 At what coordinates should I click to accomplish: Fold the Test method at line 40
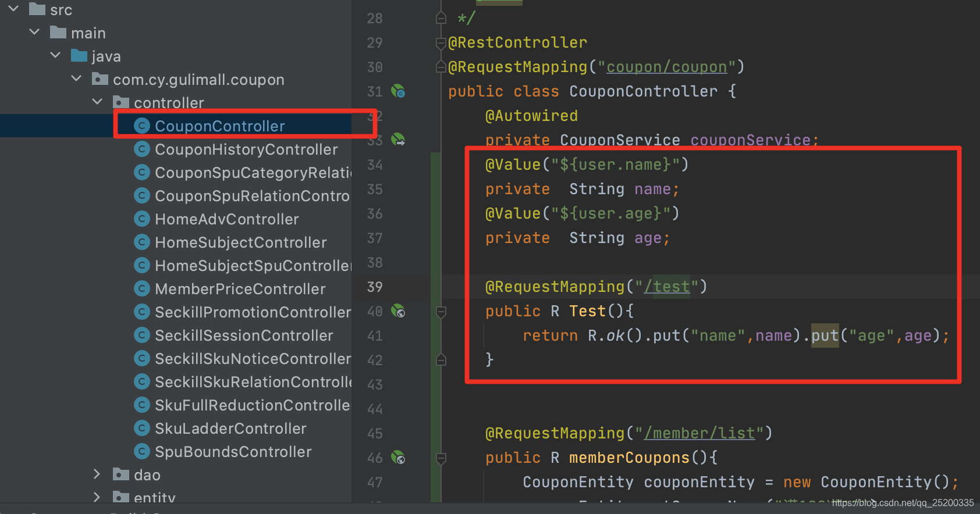tap(441, 312)
